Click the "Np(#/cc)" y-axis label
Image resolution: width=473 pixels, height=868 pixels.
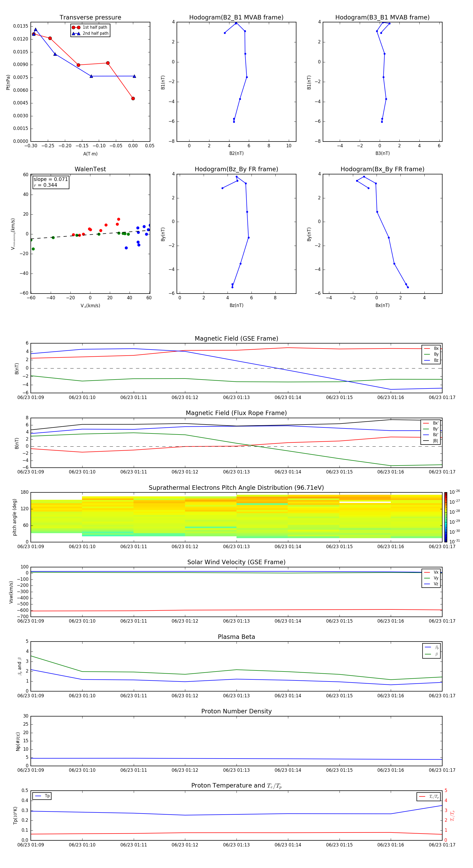click(x=18, y=741)
